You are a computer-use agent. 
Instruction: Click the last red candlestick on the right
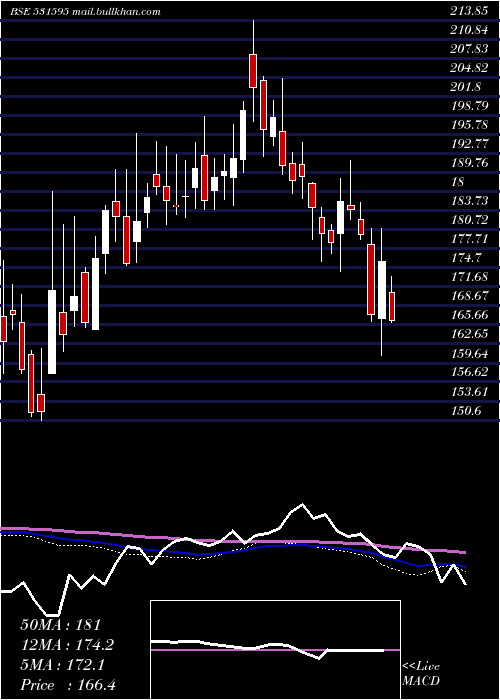click(392, 307)
